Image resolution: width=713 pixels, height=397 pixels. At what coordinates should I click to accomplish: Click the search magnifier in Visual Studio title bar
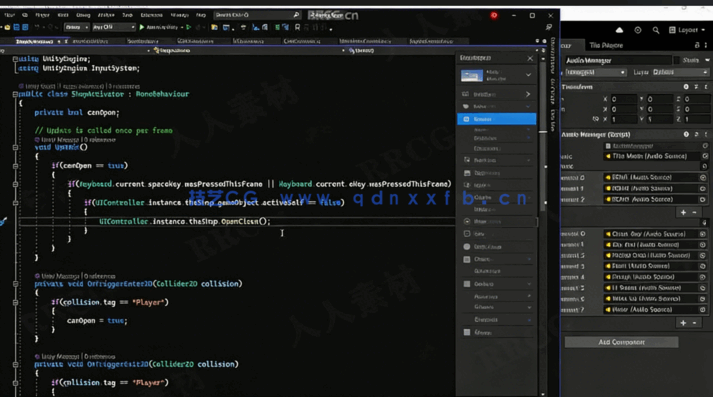point(296,15)
